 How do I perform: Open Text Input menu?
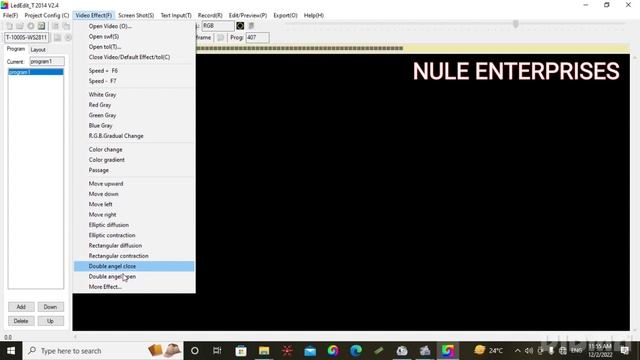176,15
